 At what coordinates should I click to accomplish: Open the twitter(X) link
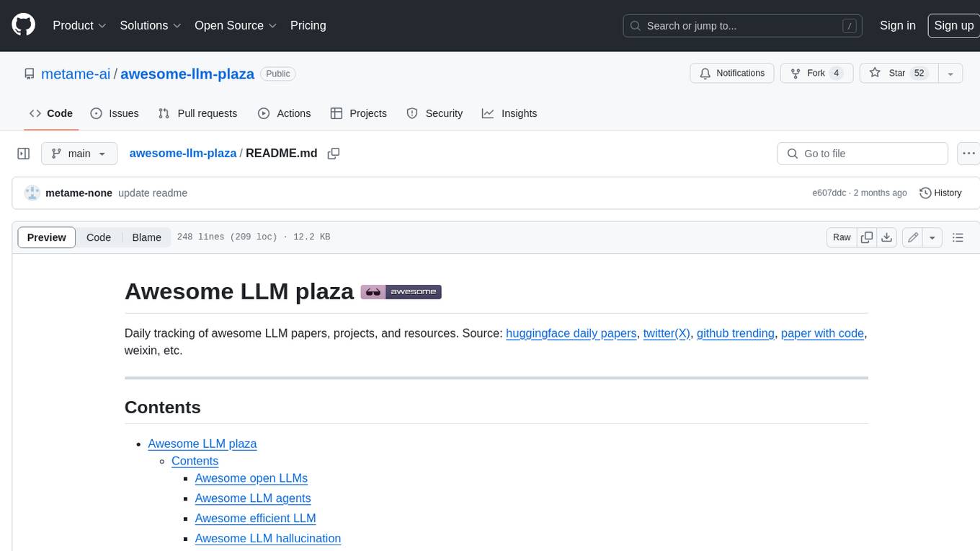[667, 333]
